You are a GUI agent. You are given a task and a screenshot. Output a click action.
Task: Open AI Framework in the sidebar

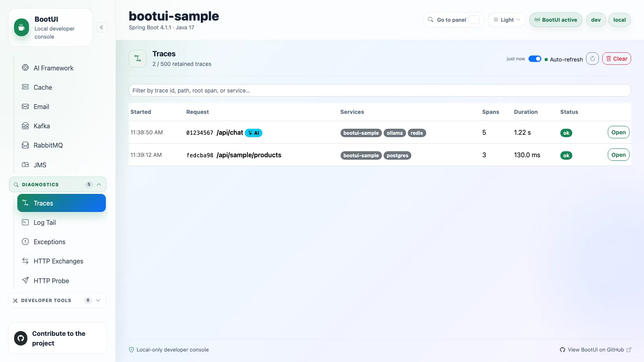[x=61, y=68]
